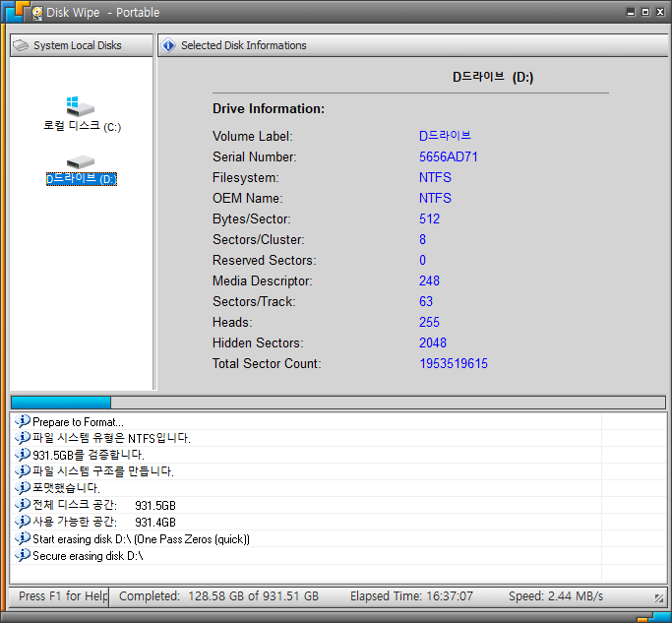Click the Speed 2.44 MB/s status field
The height and width of the screenshot is (623, 672).
(x=555, y=596)
